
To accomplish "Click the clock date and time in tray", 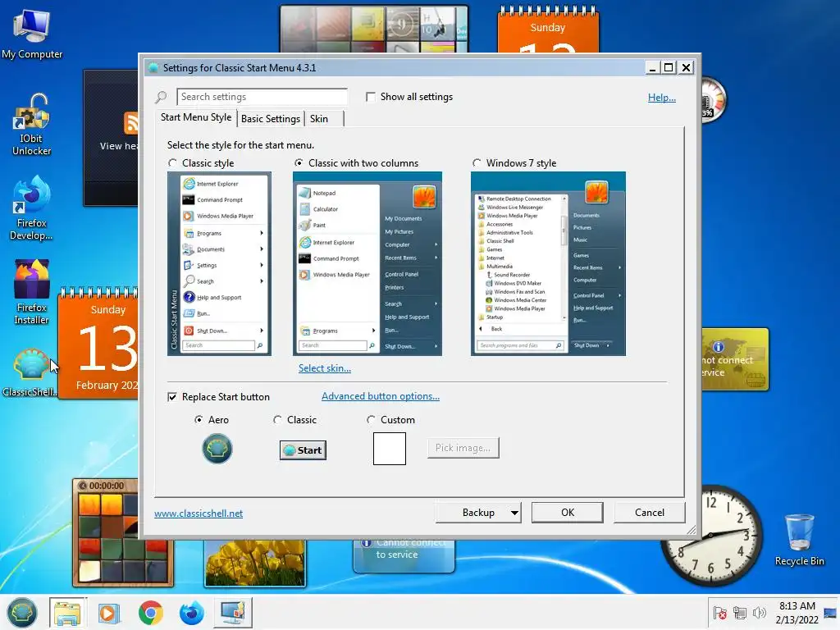I will pyautogui.click(x=797, y=613).
